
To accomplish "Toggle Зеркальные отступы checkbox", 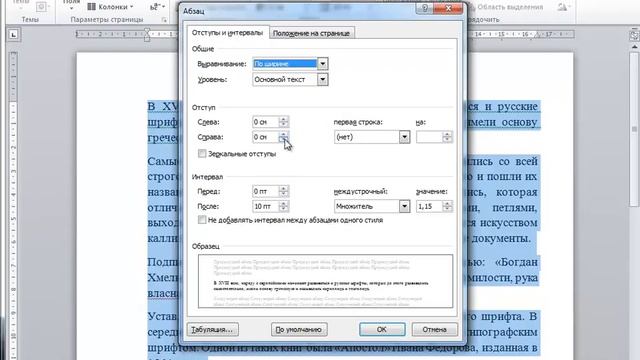I will coord(202,153).
